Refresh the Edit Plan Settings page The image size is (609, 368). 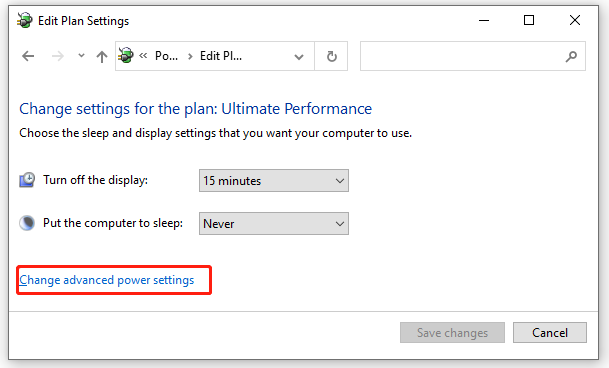(x=331, y=56)
